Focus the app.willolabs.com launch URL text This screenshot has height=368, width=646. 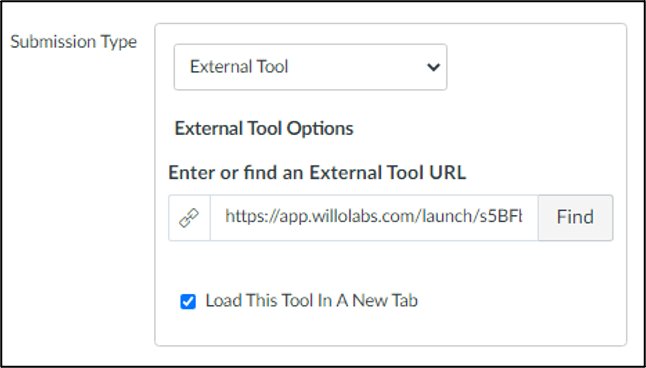(374, 216)
